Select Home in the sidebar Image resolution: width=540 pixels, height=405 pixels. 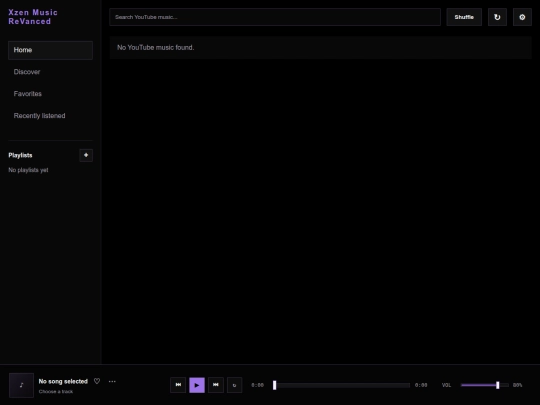click(50, 50)
